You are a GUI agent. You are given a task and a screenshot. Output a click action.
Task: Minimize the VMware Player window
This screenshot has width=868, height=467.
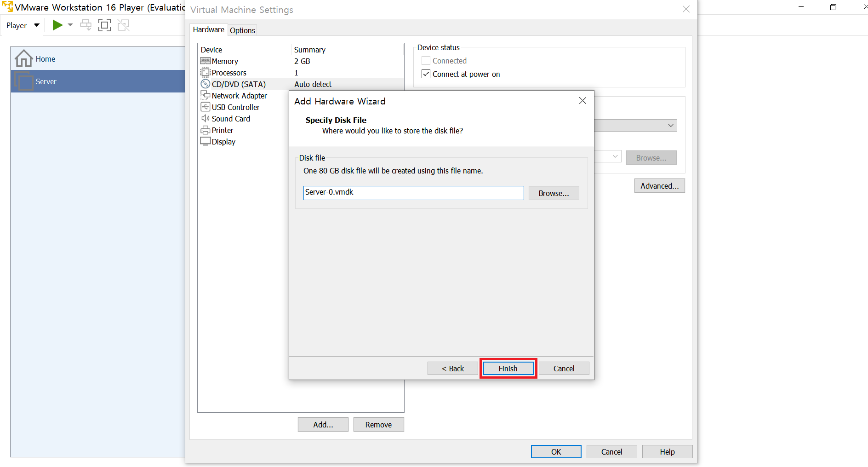(x=801, y=7)
